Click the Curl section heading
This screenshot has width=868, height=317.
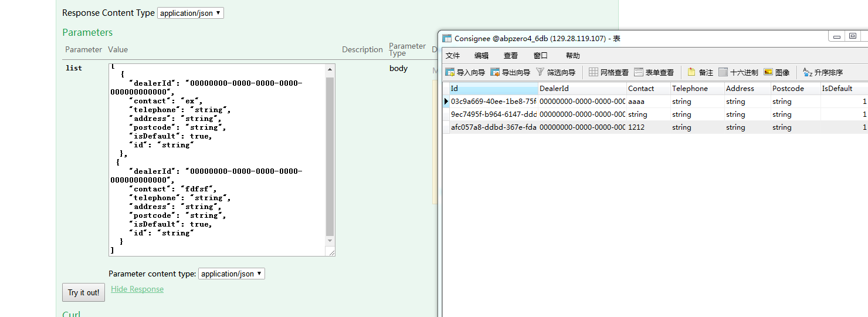(72, 313)
